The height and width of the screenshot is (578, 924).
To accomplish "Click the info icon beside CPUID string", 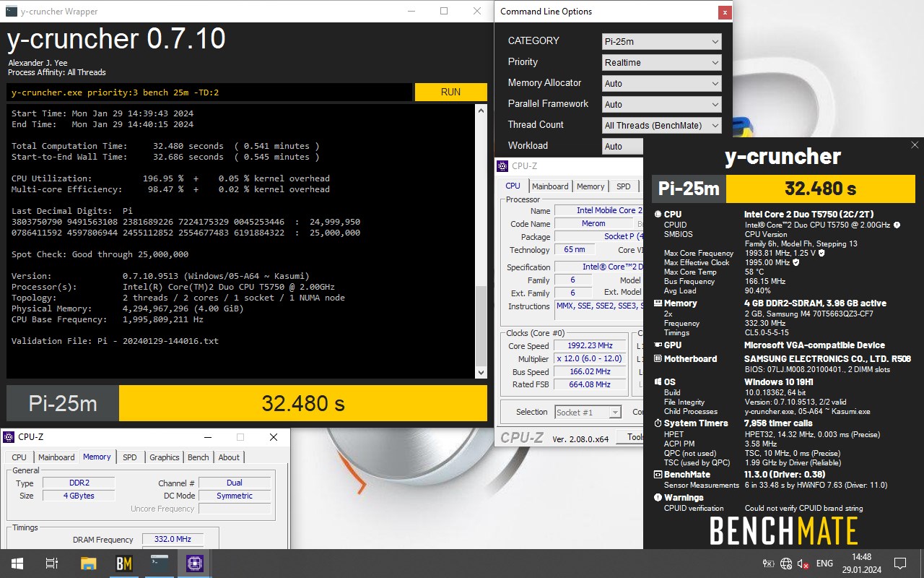I will point(897,225).
